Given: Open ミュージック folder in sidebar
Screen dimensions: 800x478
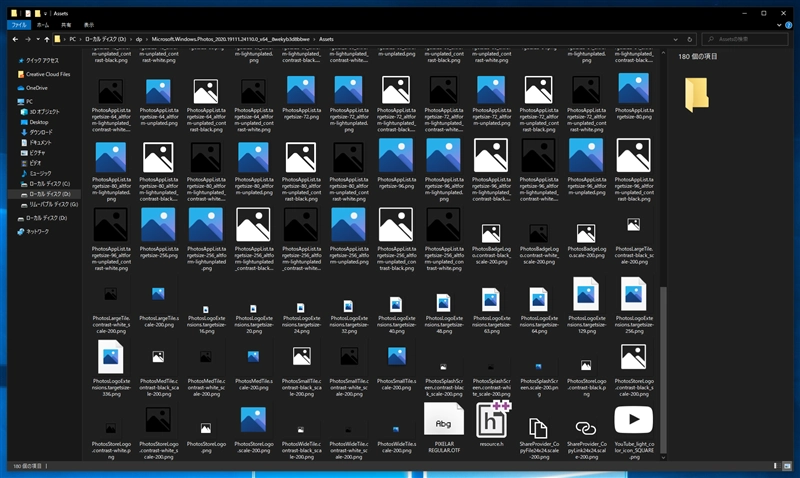Looking at the screenshot, I should pos(36,173).
